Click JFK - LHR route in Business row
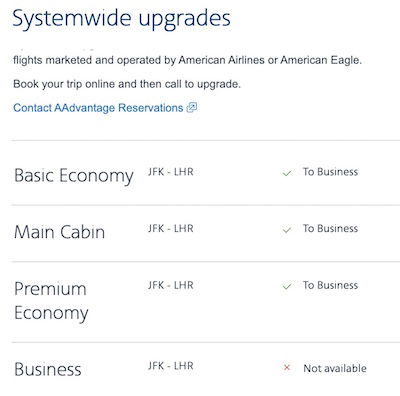The height and width of the screenshot is (396, 400). [x=171, y=366]
